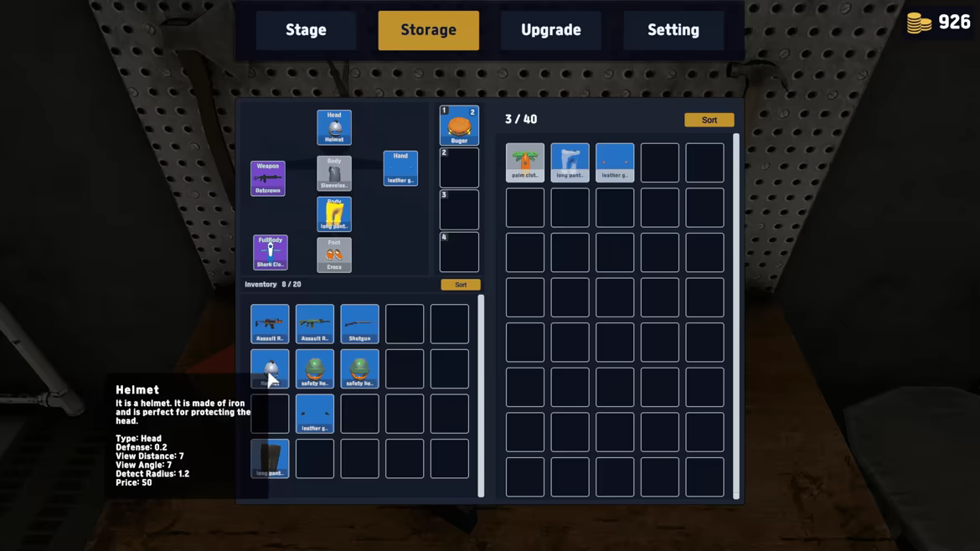Pick the Shotgun from inventory
980x551 pixels.
coord(360,324)
